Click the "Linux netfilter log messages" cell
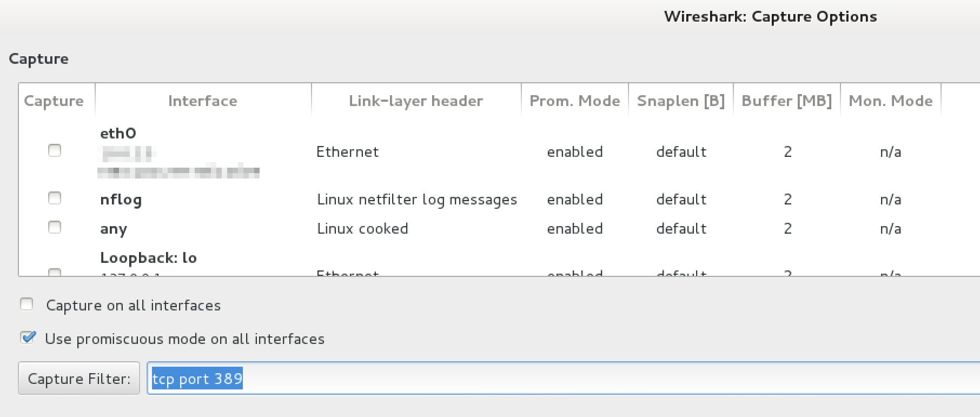 [x=417, y=200]
